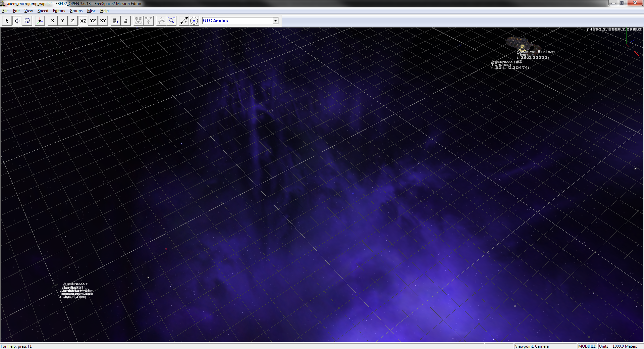
Task: Open the Help menu
Action: pos(104,11)
